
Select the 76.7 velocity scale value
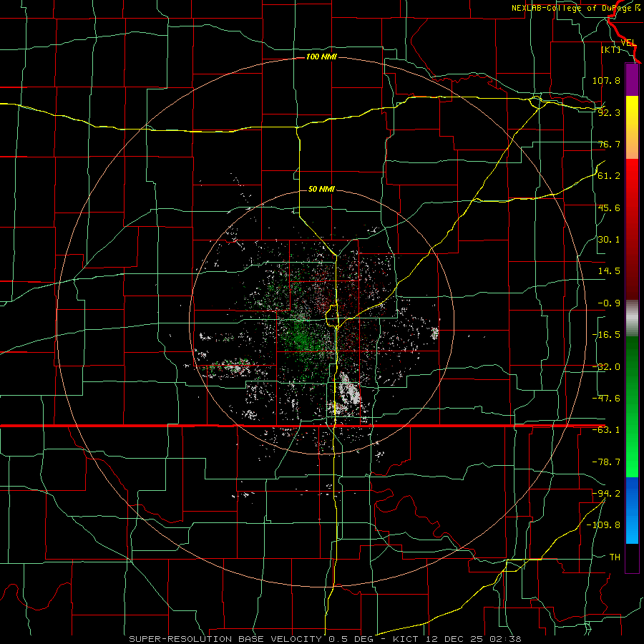point(609,144)
